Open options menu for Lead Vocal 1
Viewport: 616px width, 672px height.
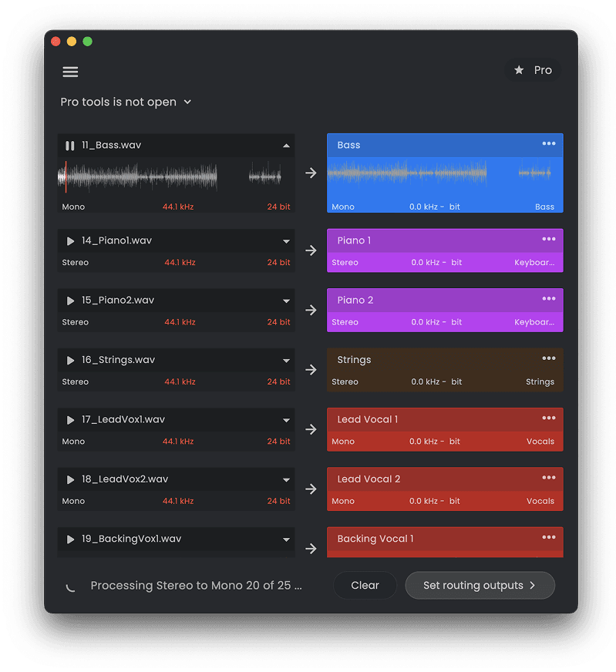point(549,418)
